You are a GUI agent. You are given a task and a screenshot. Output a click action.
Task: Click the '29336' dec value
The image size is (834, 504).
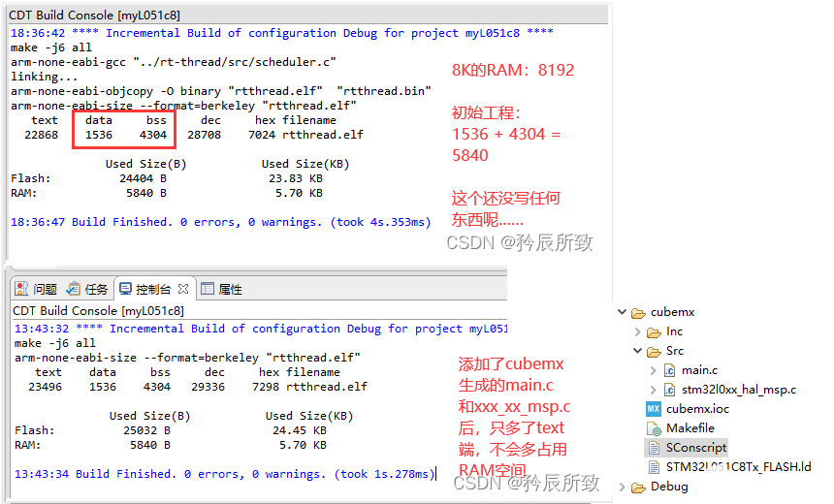point(208,387)
